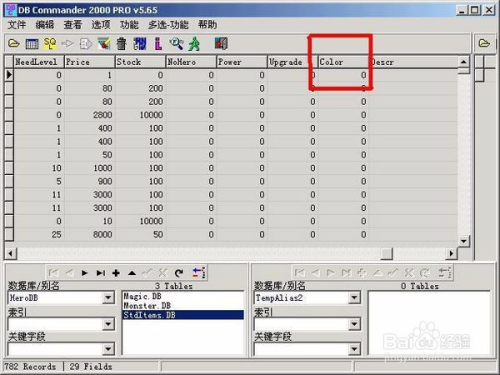Image resolution: width=500 pixels, height=375 pixels.
Task: Click Price cell with value 8000
Action: tap(90, 235)
